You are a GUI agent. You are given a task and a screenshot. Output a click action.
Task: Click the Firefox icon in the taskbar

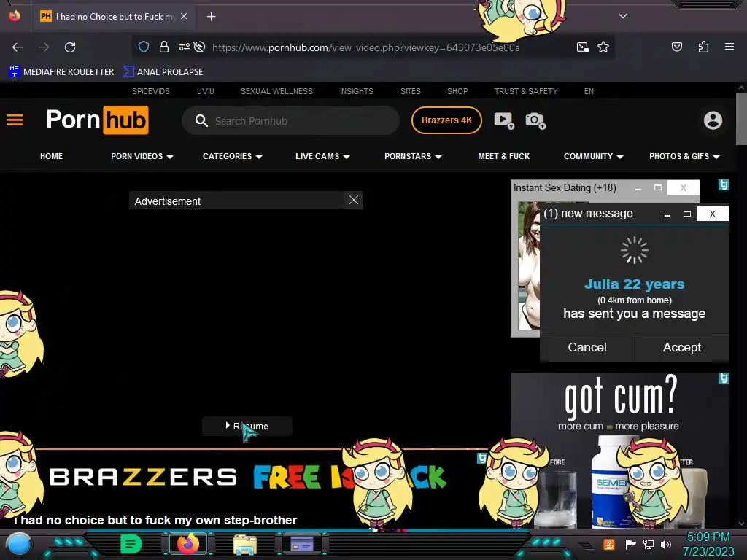click(188, 544)
